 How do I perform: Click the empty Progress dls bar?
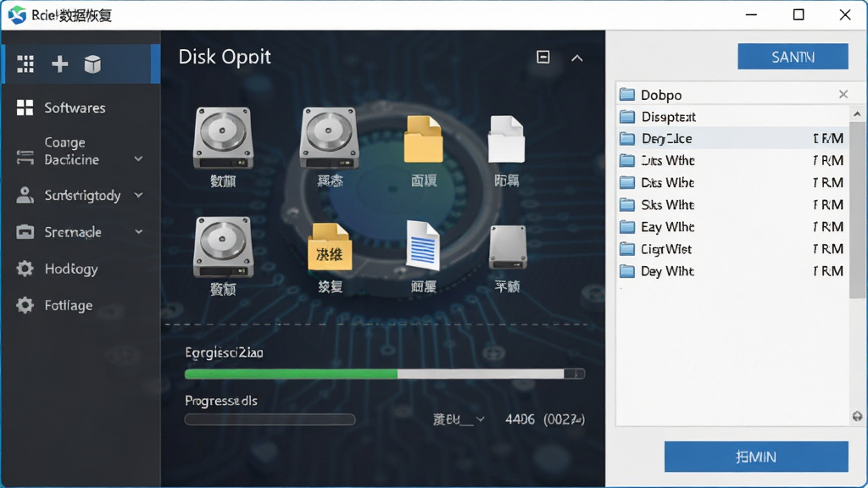(270, 419)
